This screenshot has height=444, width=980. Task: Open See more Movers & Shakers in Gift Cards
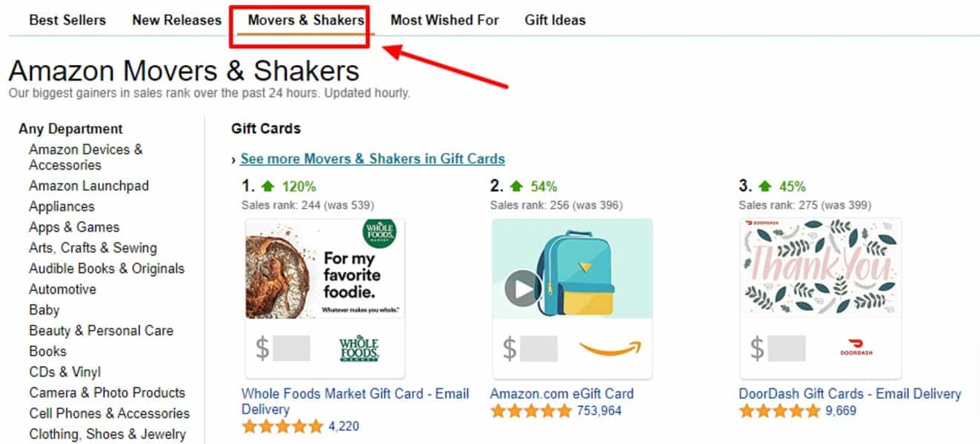click(372, 158)
